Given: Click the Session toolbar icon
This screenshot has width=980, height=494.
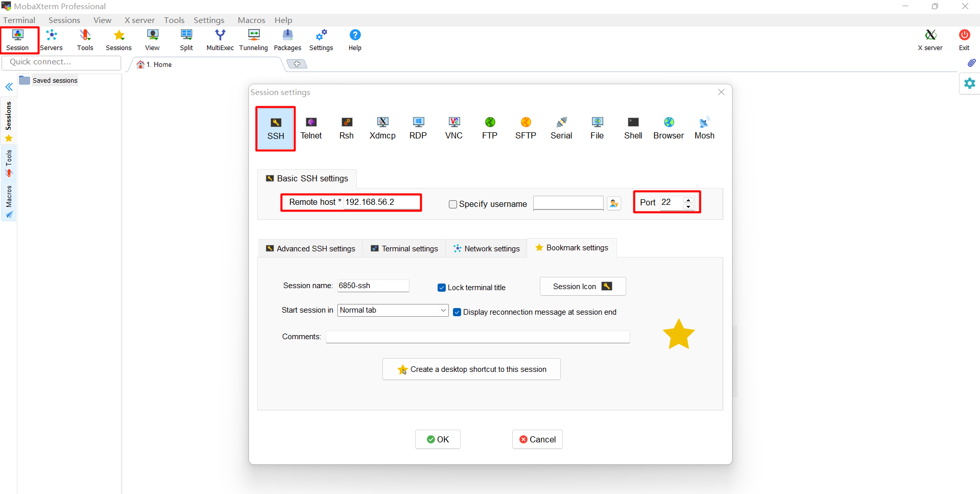Looking at the screenshot, I should tap(18, 40).
